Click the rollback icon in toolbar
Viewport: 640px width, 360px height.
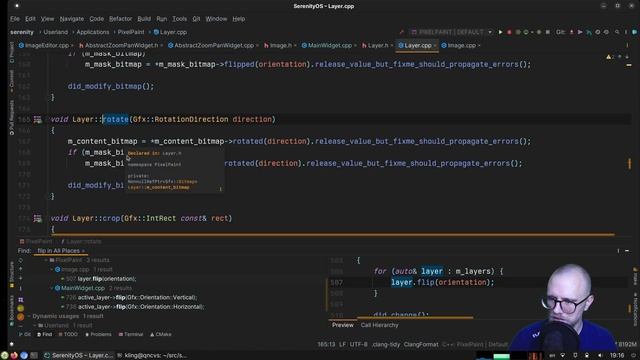point(606,32)
